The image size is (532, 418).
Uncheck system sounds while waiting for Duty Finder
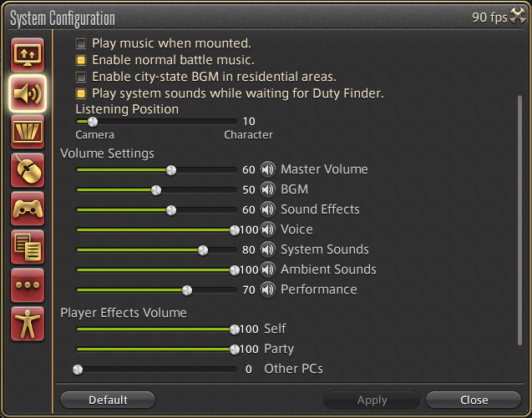coord(81,93)
